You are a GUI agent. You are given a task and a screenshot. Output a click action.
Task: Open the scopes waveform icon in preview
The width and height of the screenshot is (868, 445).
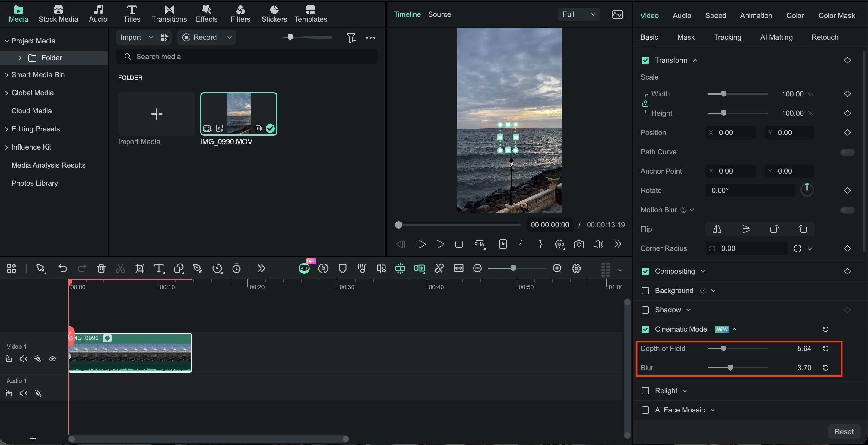(x=617, y=14)
